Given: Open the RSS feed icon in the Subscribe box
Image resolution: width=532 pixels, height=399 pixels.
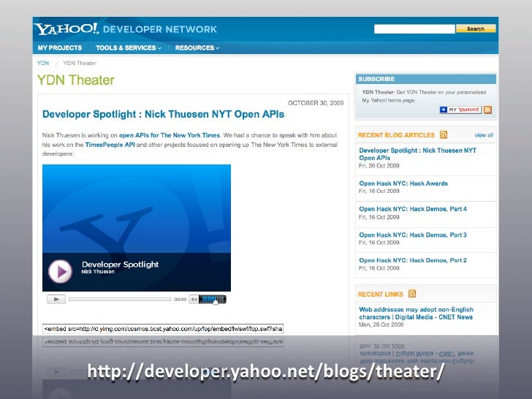Looking at the screenshot, I should (x=487, y=110).
